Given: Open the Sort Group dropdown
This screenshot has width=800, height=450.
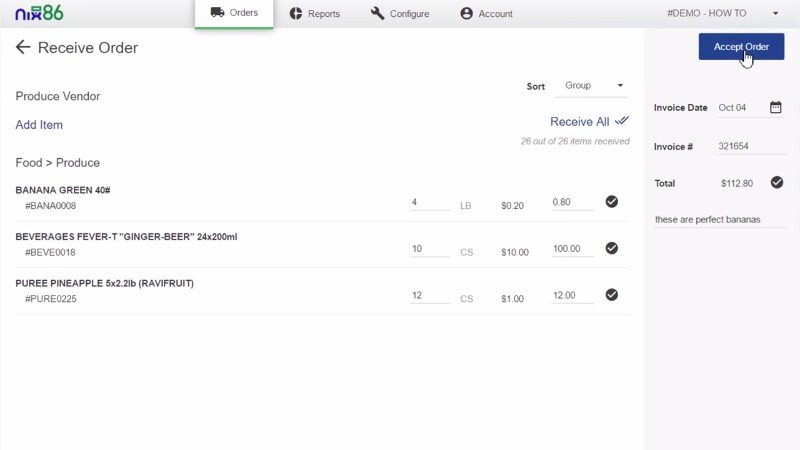Looking at the screenshot, I should 594,86.
